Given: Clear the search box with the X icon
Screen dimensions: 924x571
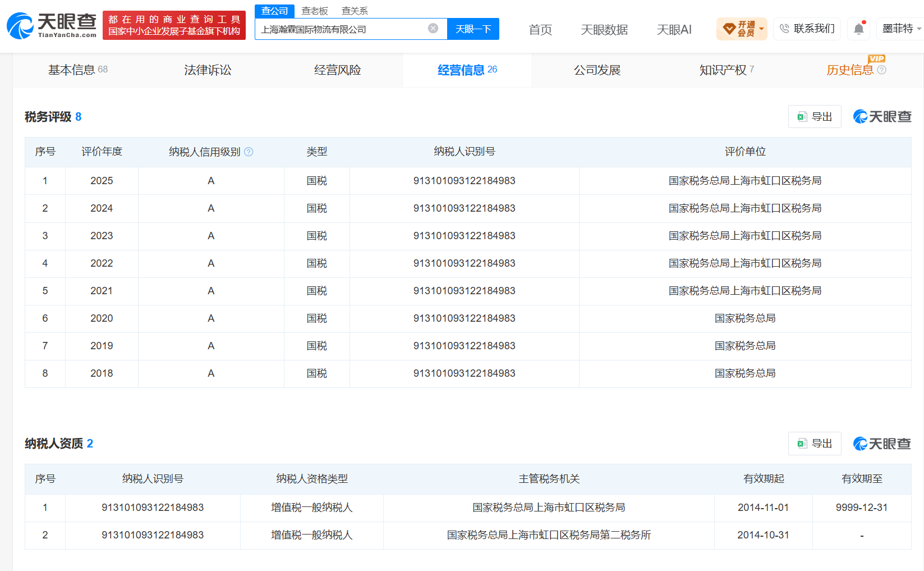Looking at the screenshot, I should coord(433,29).
